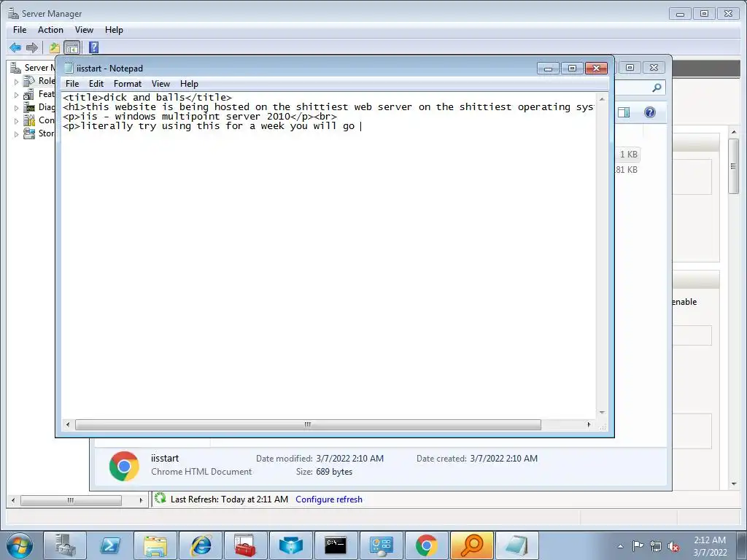Open the Help menu in Notepad
This screenshot has width=747, height=560.
click(189, 84)
